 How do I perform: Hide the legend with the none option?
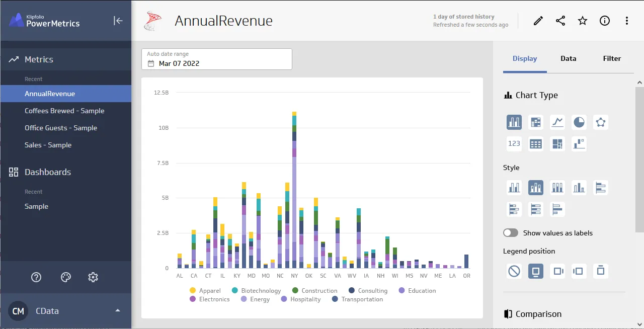(514, 271)
